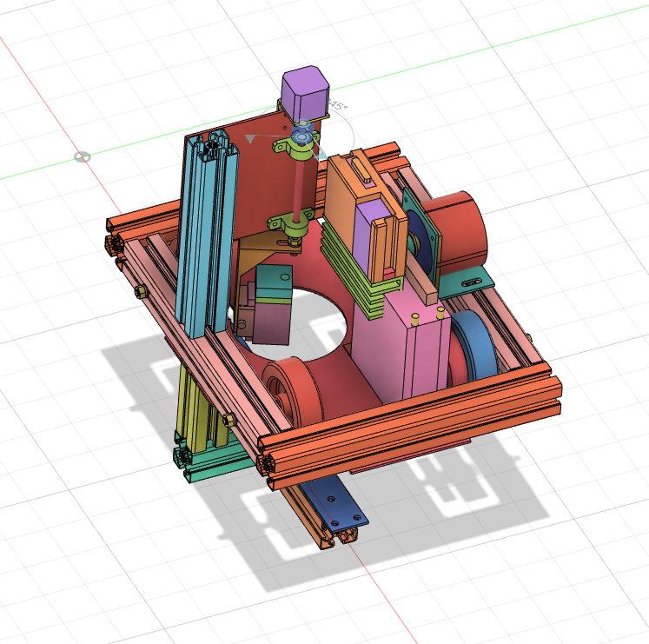The height and width of the screenshot is (644, 649).
Task: Select the front orange extrusion beam
Action: (408, 427)
